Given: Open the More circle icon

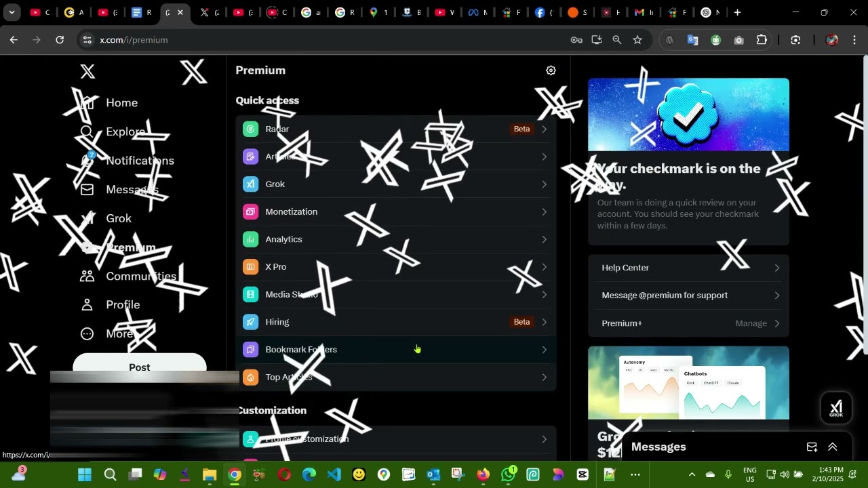Looking at the screenshot, I should click(87, 333).
